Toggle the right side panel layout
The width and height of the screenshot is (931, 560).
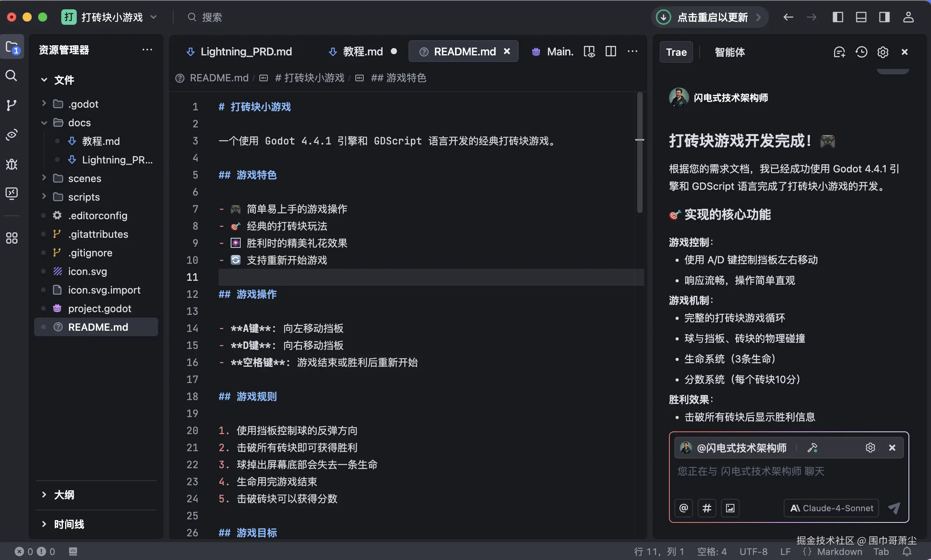click(x=884, y=17)
